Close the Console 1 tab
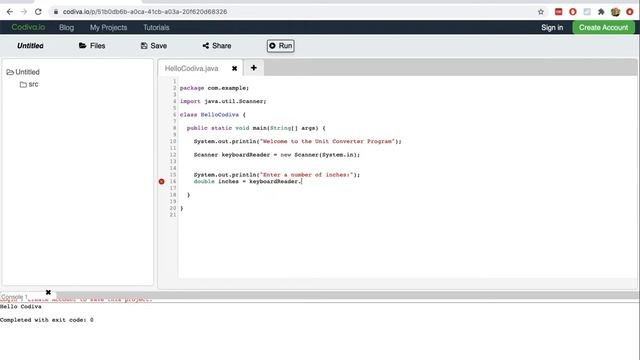 click(48, 292)
